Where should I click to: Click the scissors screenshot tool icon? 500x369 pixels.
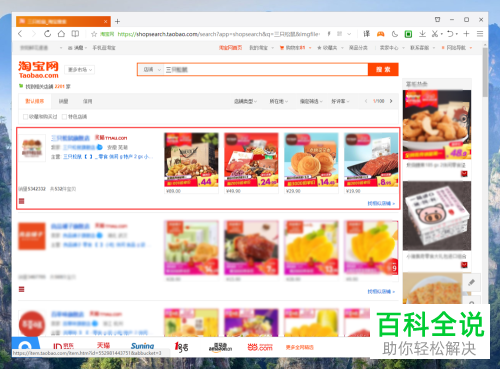[x=435, y=34]
